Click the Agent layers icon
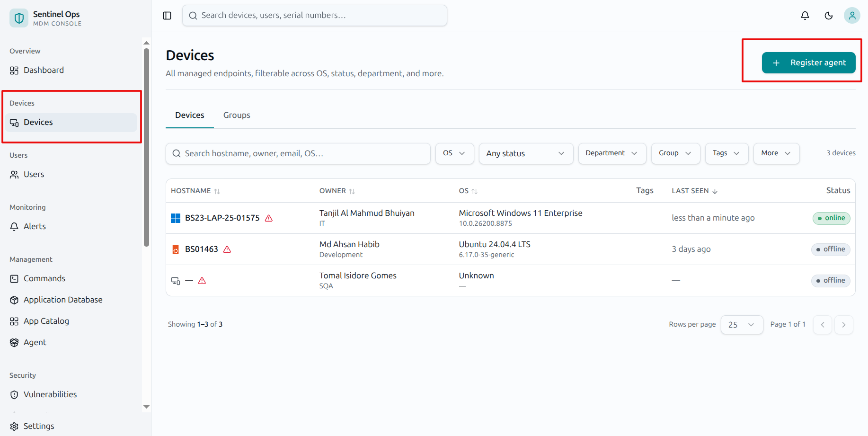The height and width of the screenshot is (436, 868). (x=14, y=343)
